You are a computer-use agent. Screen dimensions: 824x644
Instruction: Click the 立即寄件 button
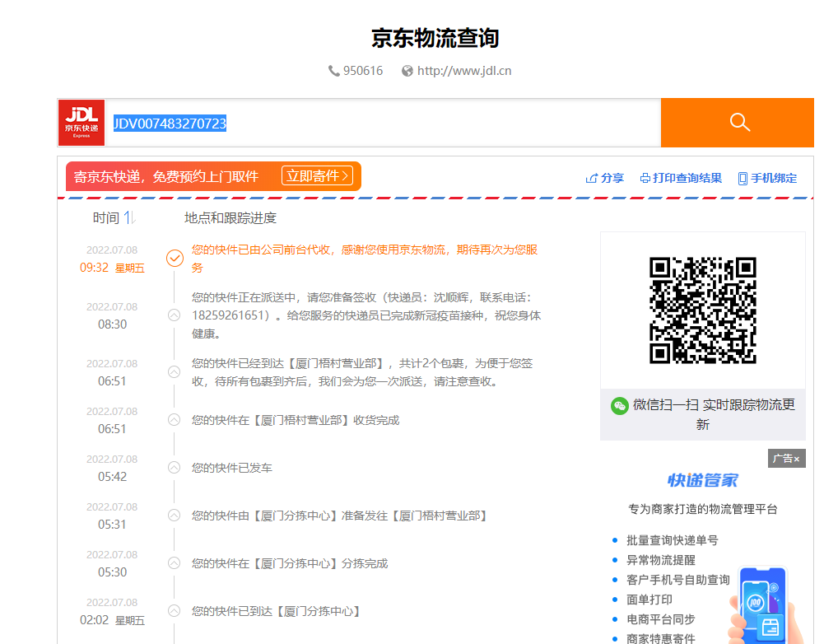point(318,175)
